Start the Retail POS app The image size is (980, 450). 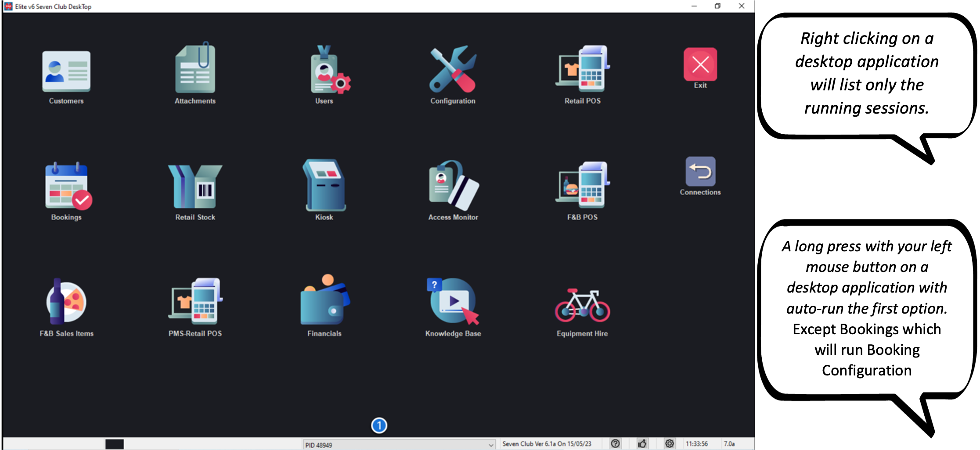[583, 68]
